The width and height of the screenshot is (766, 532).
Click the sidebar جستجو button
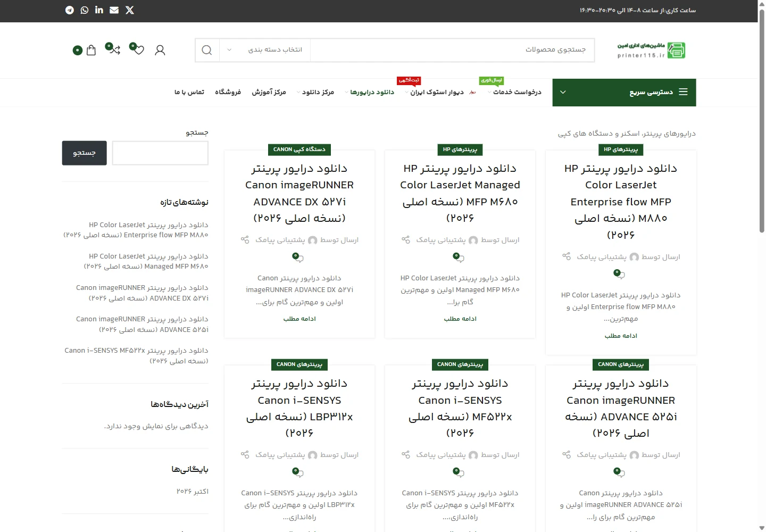pos(85,153)
